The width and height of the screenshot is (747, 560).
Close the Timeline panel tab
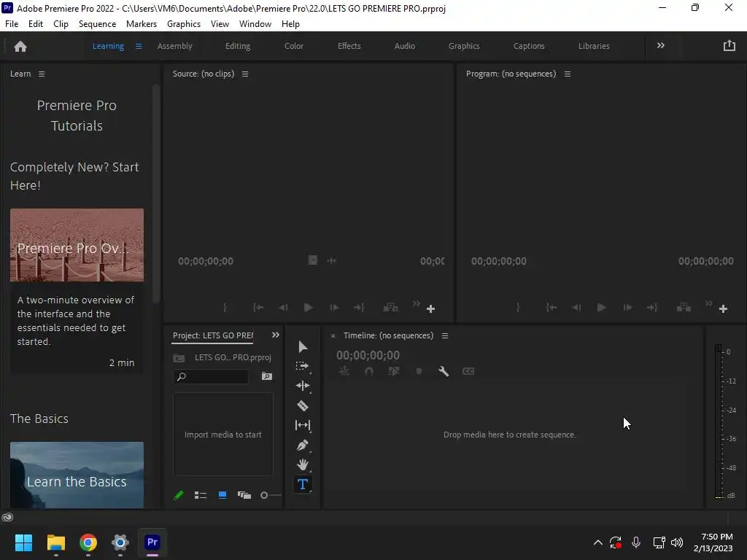click(x=333, y=336)
